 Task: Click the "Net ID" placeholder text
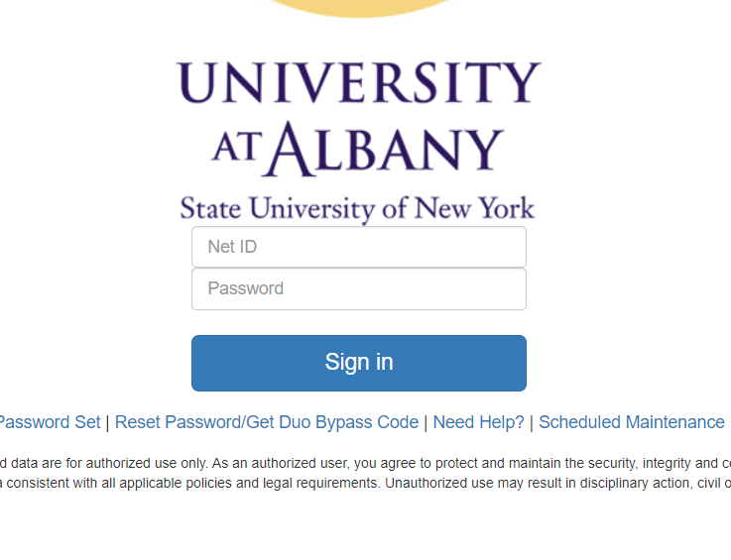tap(232, 247)
